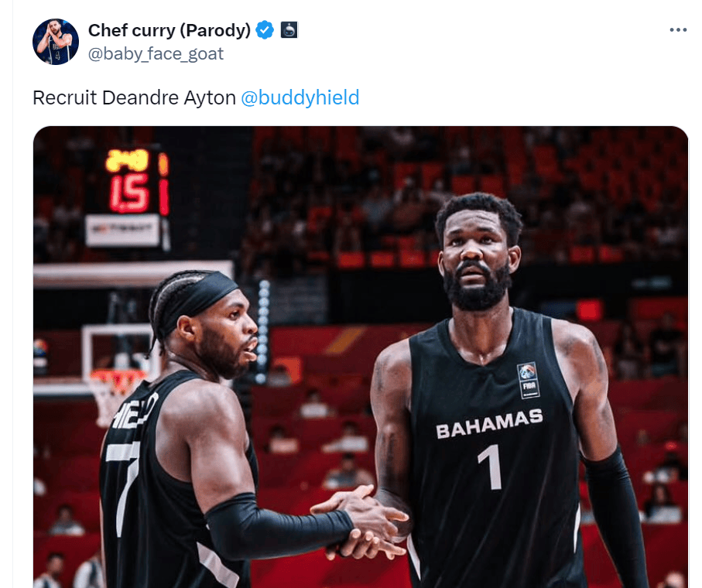Open the @baby_face_goat handle link
The image size is (702, 588).
[x=156, y=53]
